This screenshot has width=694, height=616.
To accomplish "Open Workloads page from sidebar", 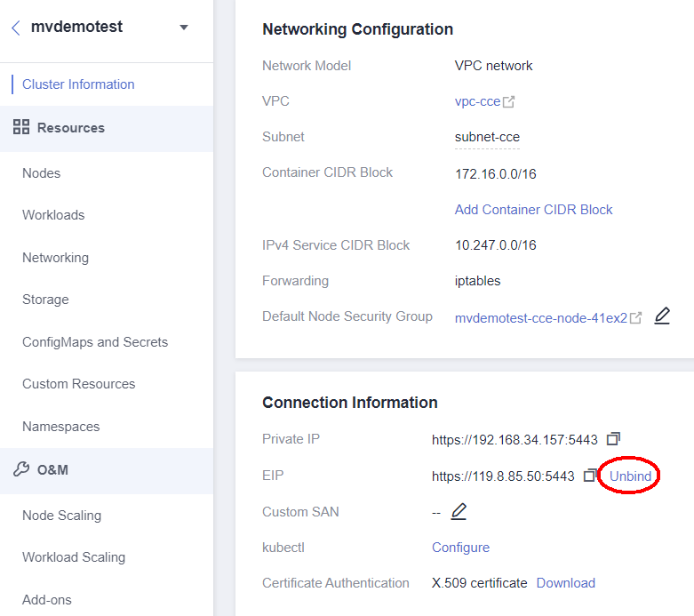I will point(53,215).
